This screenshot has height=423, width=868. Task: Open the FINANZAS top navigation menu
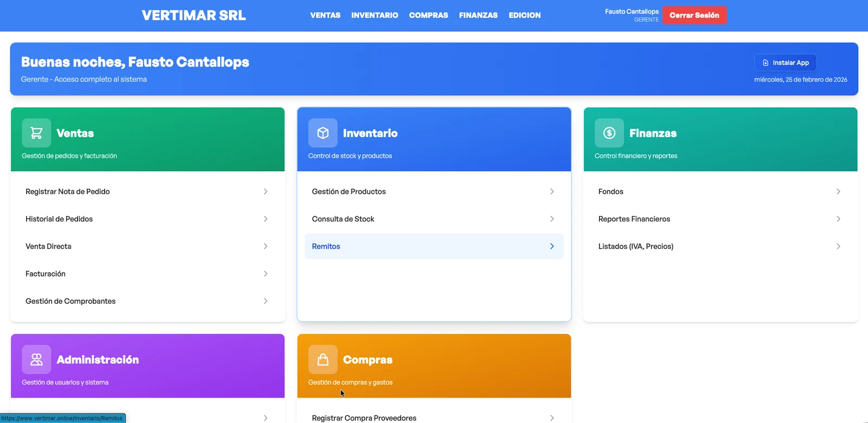pyautogui.click(x=478, y=15)
